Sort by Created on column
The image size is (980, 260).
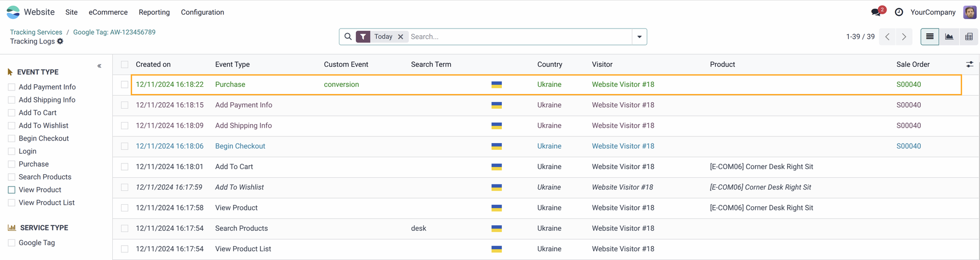coord(153,64)
